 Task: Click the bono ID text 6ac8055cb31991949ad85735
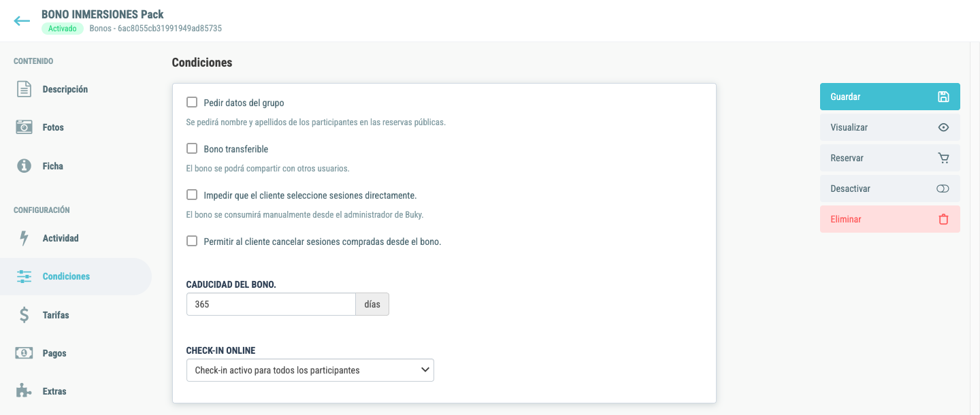[170, 29]
